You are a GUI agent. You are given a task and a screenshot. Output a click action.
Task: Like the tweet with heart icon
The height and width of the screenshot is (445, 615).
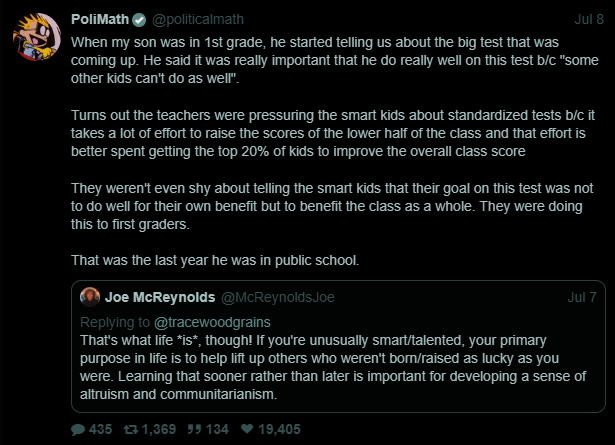tap(247, 429)
